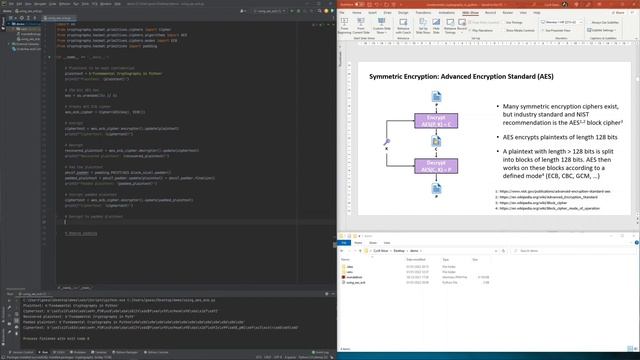Toggle Play Narrations checkbox

tap(481, 31)
